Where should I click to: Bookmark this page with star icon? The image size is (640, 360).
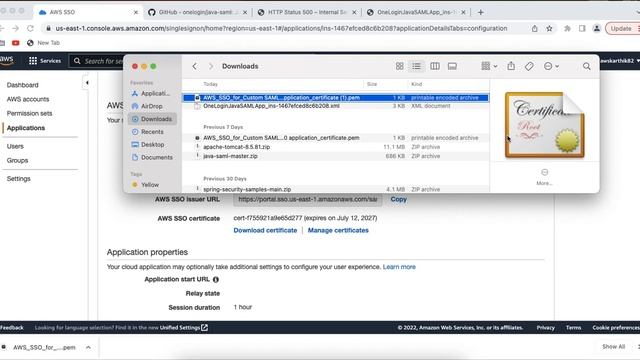(x=549, y=29)
